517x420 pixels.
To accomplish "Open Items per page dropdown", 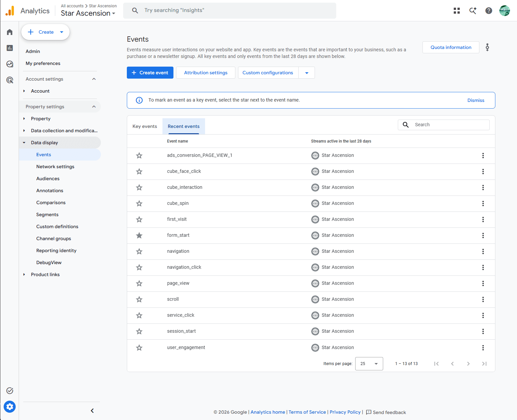I will click(369, 364).
